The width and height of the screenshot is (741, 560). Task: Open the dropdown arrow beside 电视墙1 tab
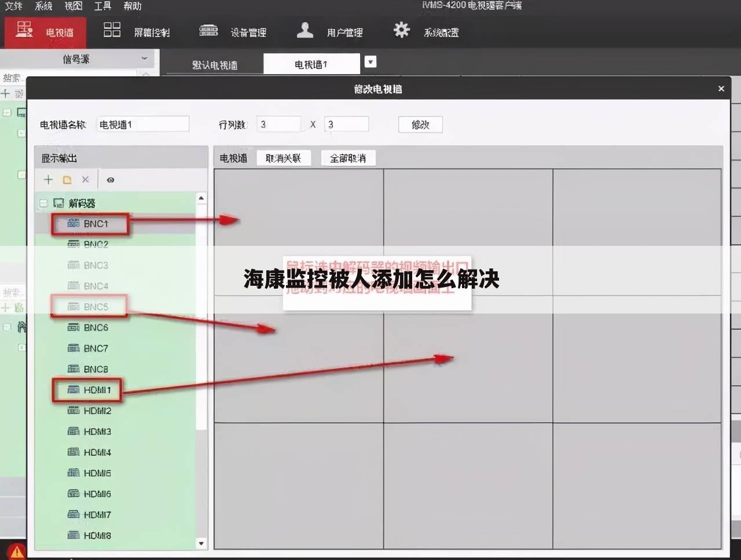(370, 61)
